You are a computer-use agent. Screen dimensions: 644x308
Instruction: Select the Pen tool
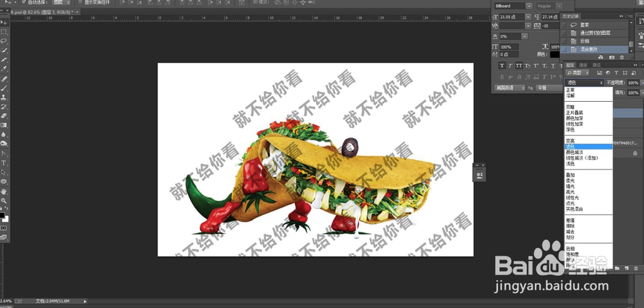click(x=4, y=153)
